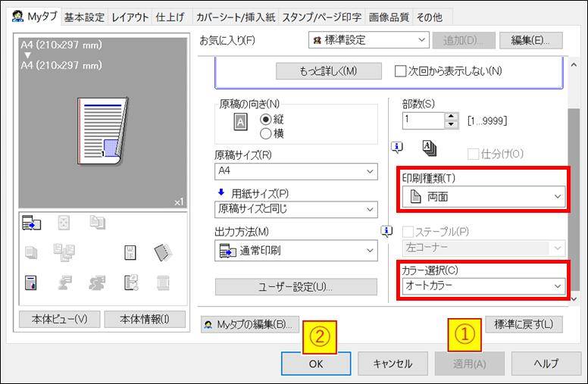Open the 出力方法 通常印刷 dropdown
Screen dimensions: 588x384
(x=296, y=251)
